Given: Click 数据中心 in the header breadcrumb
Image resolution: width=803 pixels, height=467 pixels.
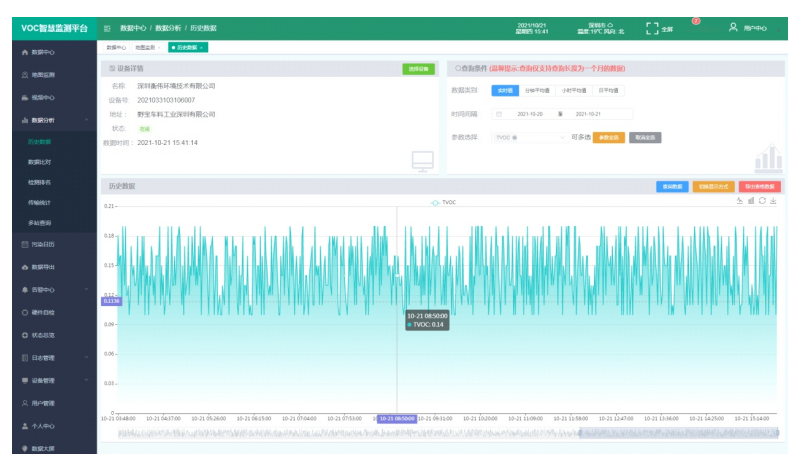Looking at the screenshot, I should tap(133, 28).
